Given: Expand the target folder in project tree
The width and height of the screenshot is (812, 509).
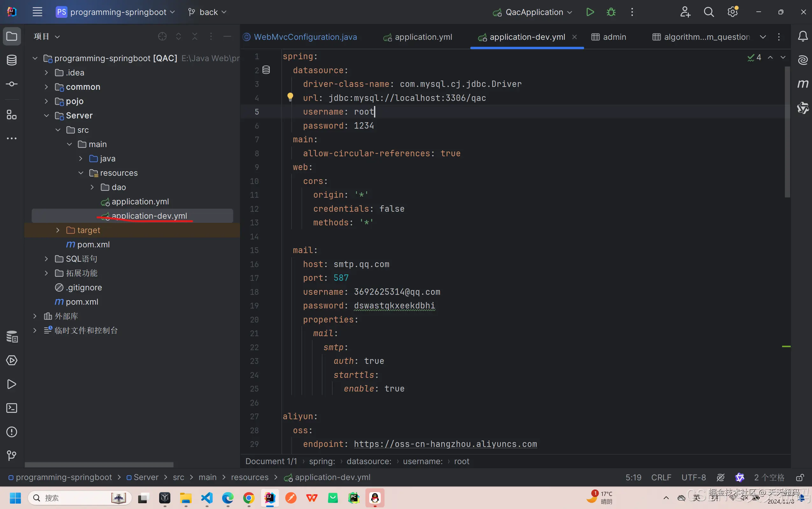Looking at the screenshot, I should (x=58, y=230).
